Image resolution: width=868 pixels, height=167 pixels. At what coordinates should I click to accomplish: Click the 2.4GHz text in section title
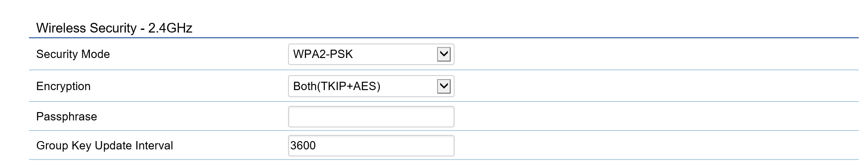171,28
